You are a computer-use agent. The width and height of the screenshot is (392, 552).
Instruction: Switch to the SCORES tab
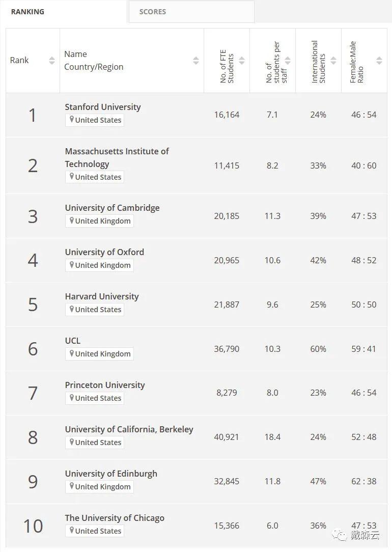click(153, 12)
